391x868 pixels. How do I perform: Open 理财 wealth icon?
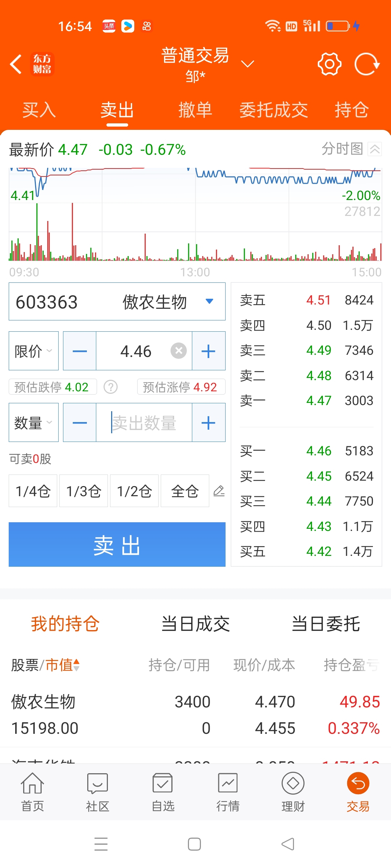point(293,792)
